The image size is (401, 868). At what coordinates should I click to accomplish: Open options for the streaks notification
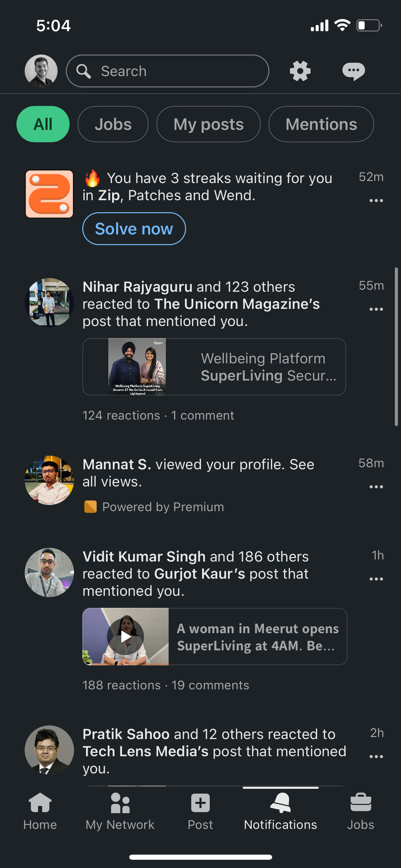click(376, 201)
